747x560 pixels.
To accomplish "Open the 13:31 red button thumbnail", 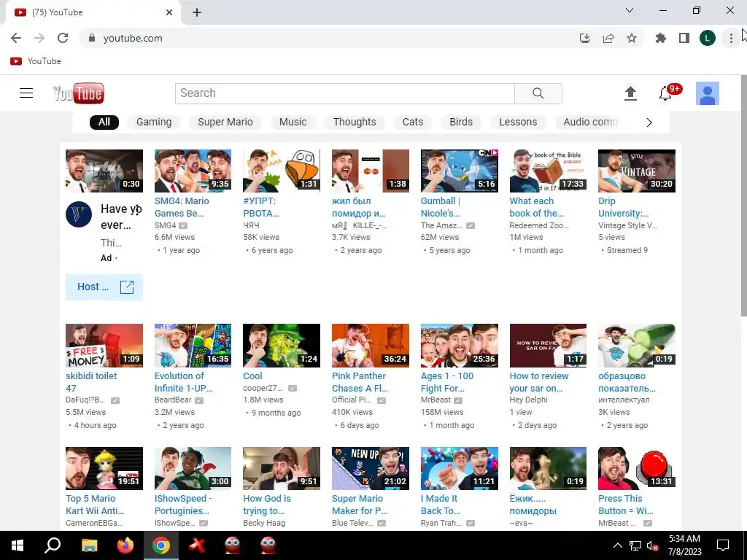I will pyautogui.click(x=636, y=468).
